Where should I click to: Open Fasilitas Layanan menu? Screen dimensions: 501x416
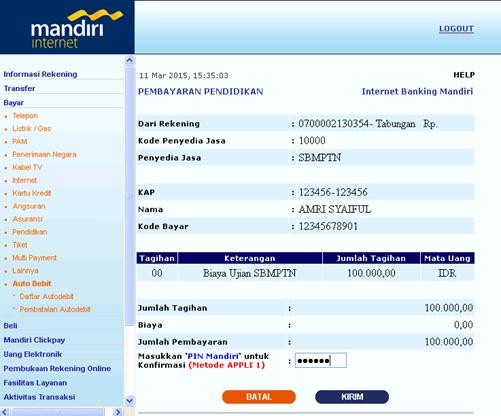point(35,383)
